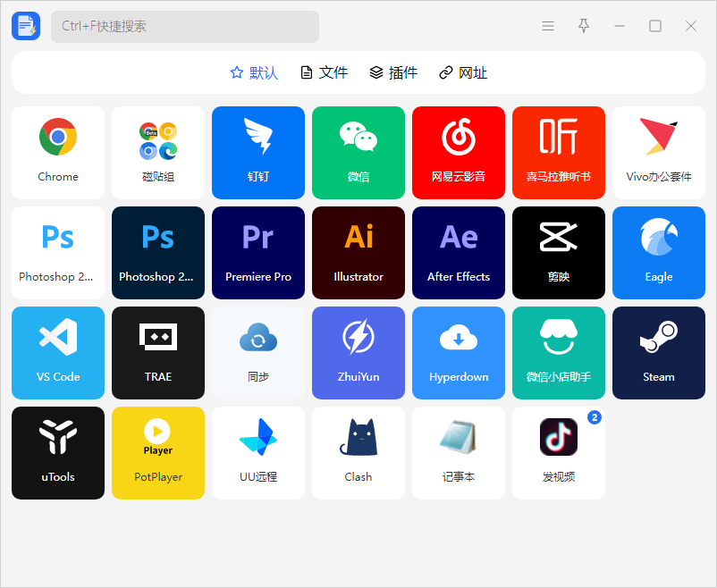Image resolution: width=717 pixels, height=588 pixels.
Task: Maximize the launcher window
Action: pyautogui.click(x=655, y=26)
